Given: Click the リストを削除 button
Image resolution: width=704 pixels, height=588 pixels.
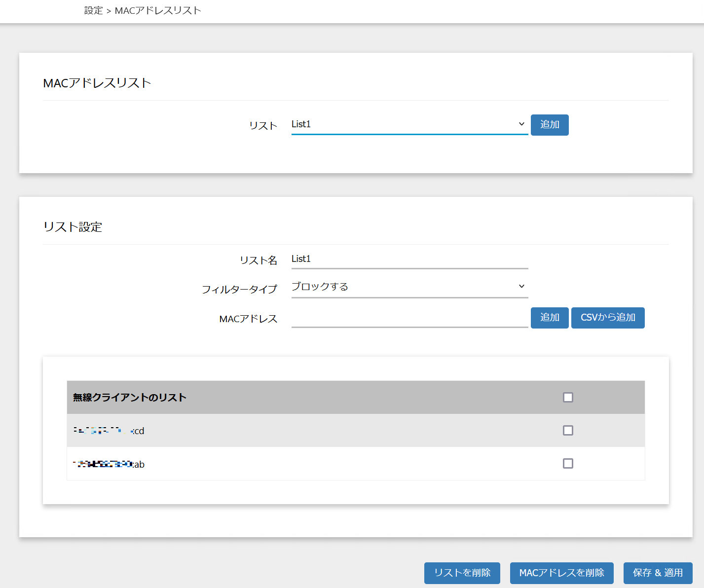Looking at the screenshot, I should 462,573.
